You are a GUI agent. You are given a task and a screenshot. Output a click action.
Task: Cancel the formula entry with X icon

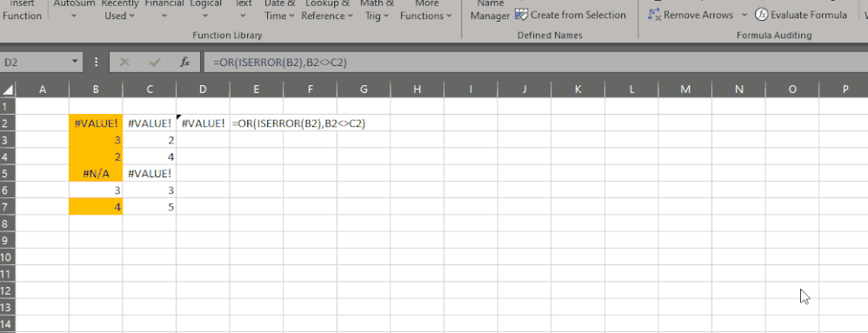pyautogui.click(x=124, y=63)
